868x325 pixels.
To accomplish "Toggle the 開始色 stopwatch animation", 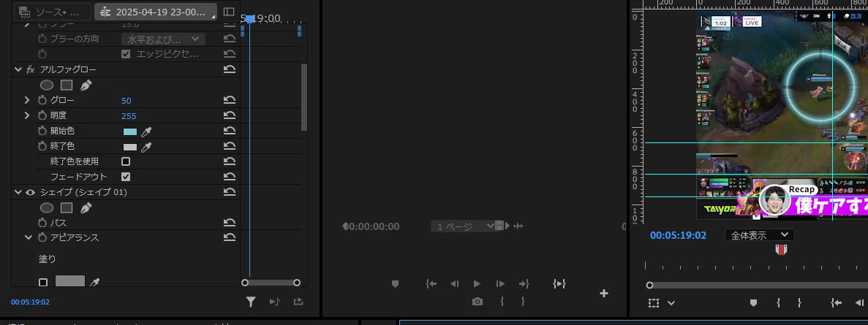I will tap(42, 131).
